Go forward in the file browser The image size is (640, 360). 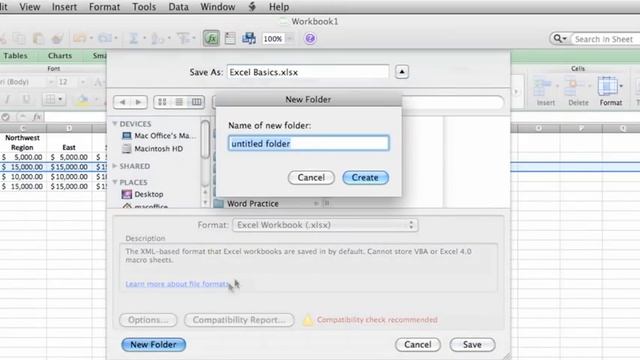[138, 102]
